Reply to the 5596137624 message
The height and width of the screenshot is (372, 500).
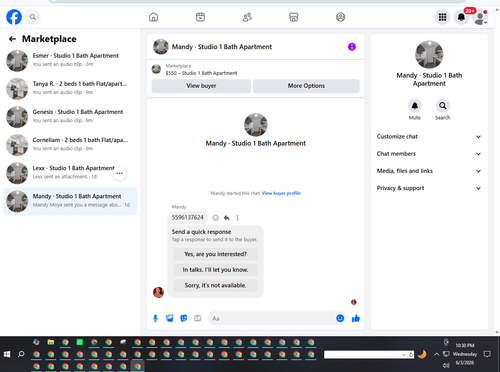(x=227, y=218)
